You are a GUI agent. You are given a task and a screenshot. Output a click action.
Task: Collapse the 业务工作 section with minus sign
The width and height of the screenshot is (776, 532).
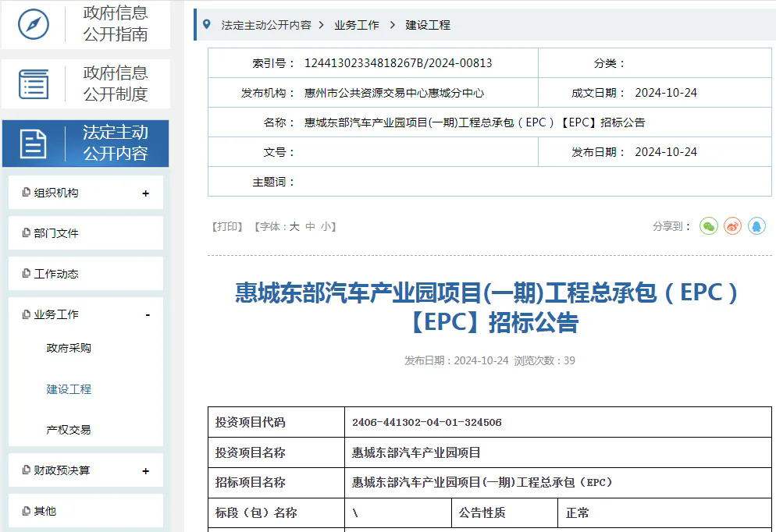pyautogui.click(x=148, y=315)
